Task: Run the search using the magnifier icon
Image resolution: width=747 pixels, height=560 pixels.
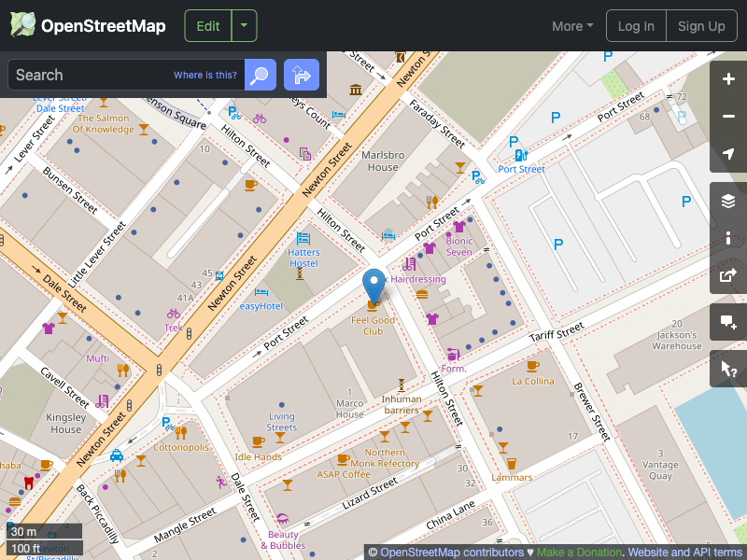Action: click(260, 75)
